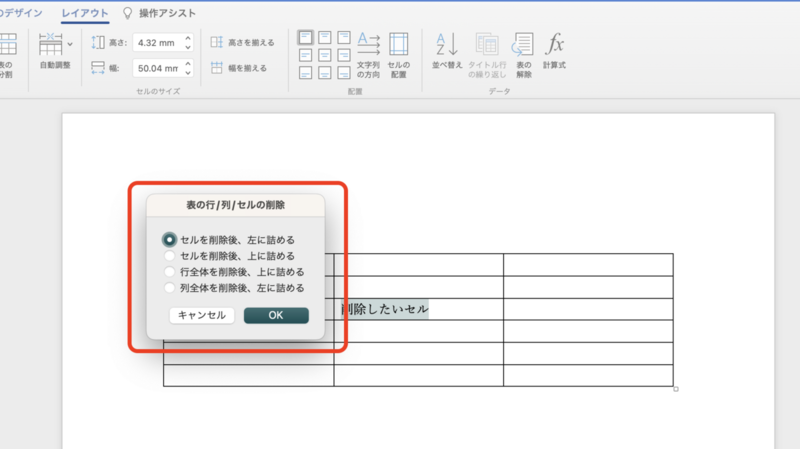Open セルの配置 cell margins
The width and height of the screenshot is (800, 449).
pyautogui.click(x=398, y=55)
